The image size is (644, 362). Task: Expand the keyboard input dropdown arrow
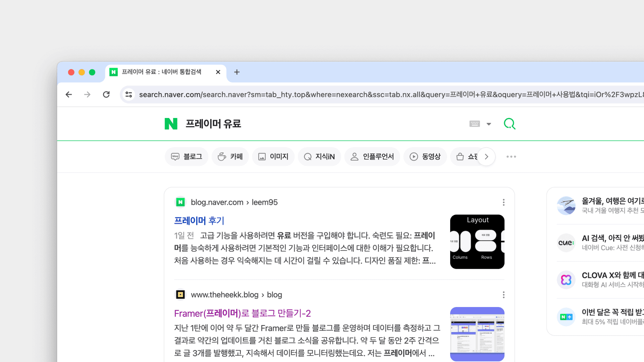point(489,124)
